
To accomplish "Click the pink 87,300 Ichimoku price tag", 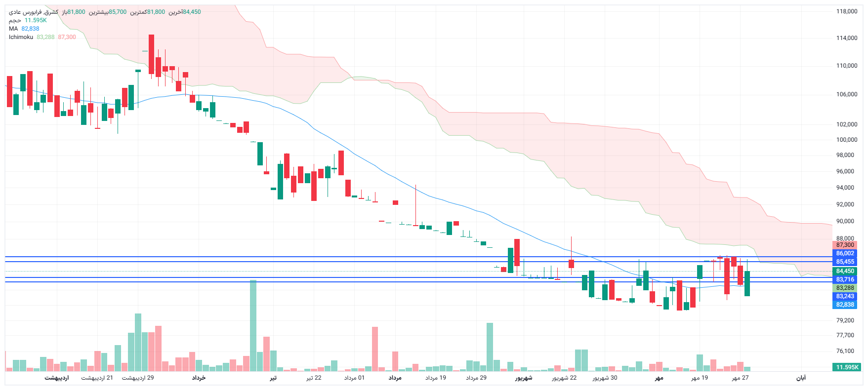I will point(845,245).
